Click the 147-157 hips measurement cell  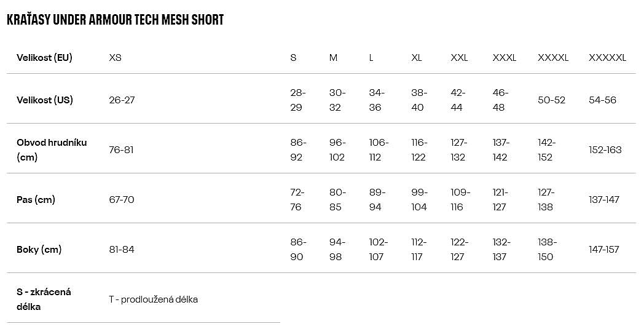click(604, 250)
